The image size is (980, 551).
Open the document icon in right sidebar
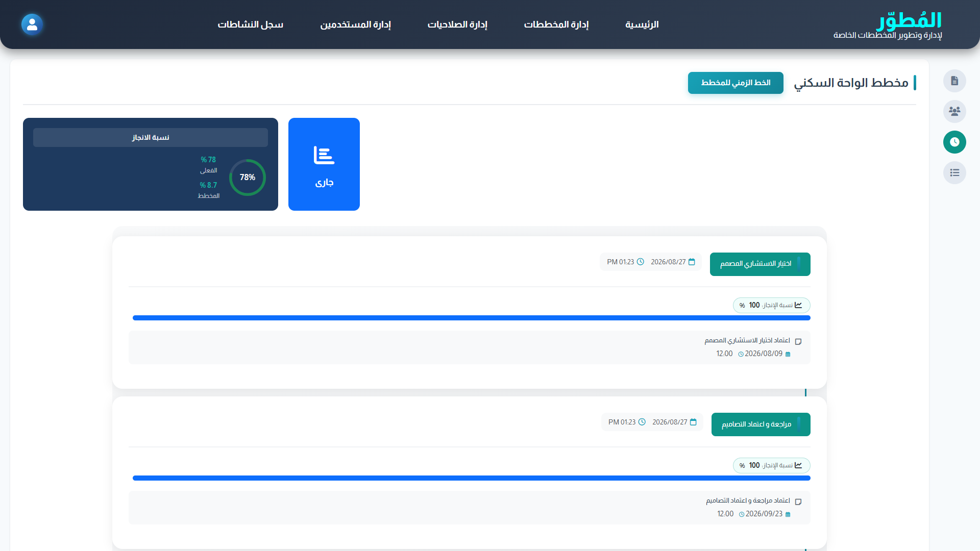click(954, 81)
